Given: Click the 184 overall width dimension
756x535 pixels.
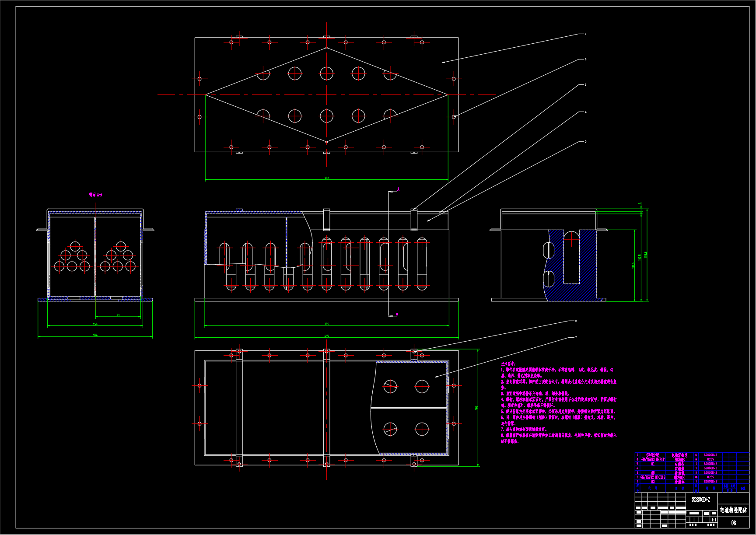Looking at the screenshot, I should coord(95,335).
